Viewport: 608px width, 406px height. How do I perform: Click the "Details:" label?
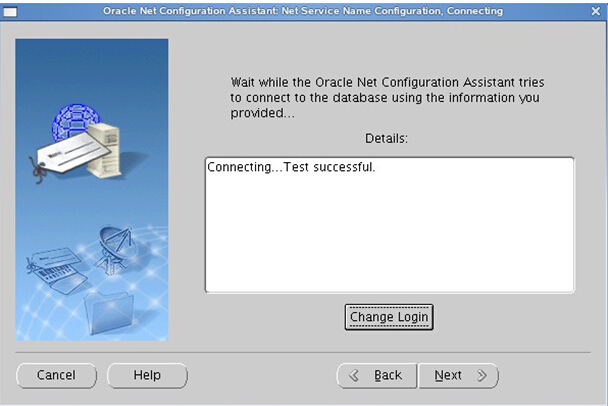(x=389, y=137)
